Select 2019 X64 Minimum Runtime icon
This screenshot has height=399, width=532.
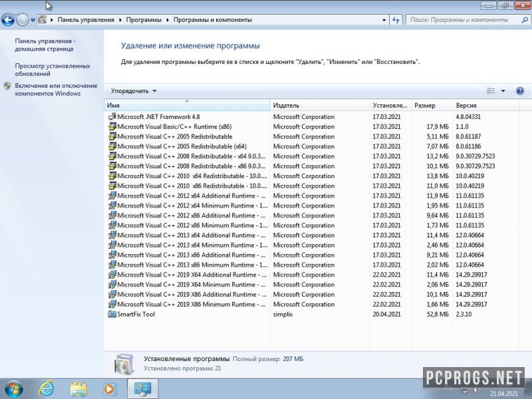(112, 285)
